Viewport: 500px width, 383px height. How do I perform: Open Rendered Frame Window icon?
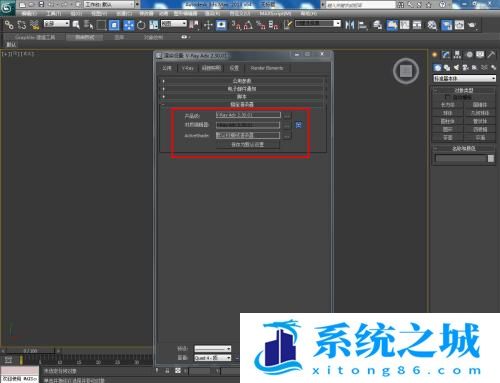pos(459,25)
